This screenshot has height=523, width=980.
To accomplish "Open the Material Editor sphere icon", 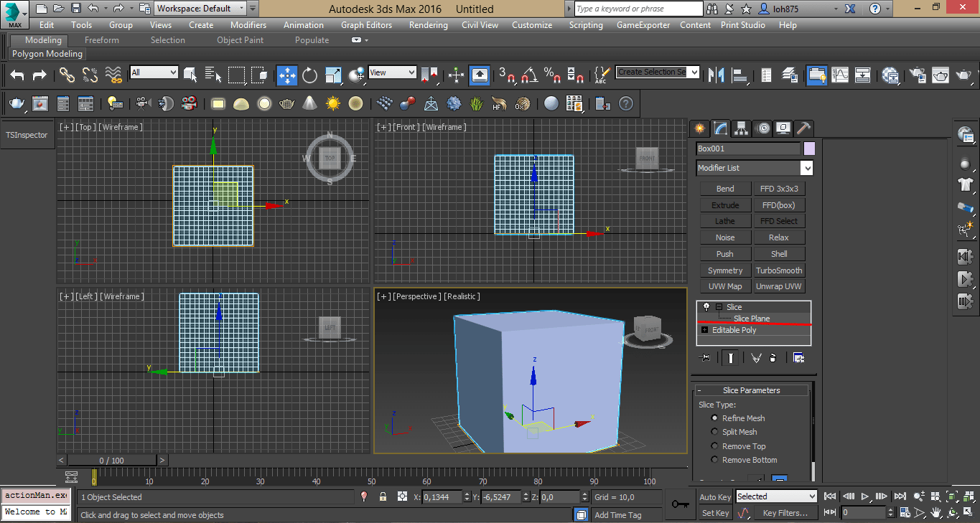I will tap(891, 75).
